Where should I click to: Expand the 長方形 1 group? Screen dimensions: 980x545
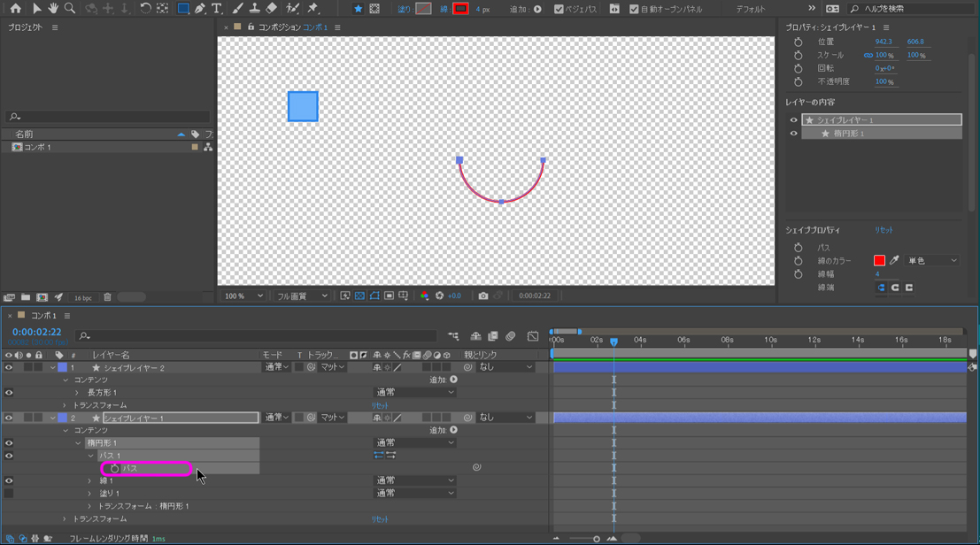(77, 392)
